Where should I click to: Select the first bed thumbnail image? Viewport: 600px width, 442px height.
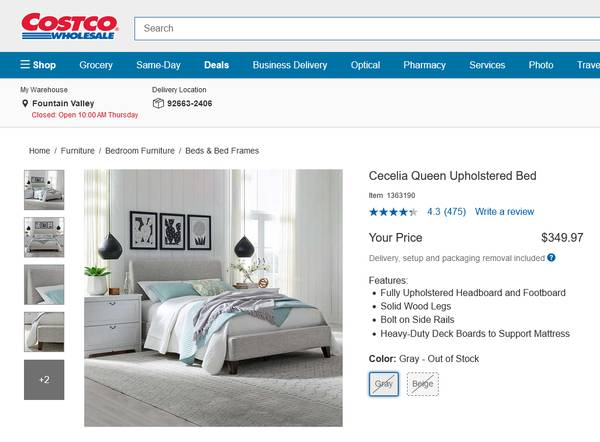(44, 190)
